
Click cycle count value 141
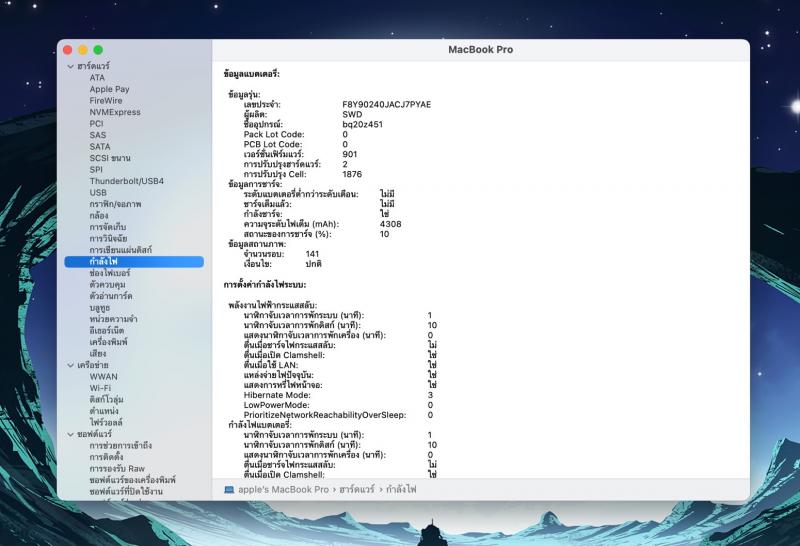point(312,254)
